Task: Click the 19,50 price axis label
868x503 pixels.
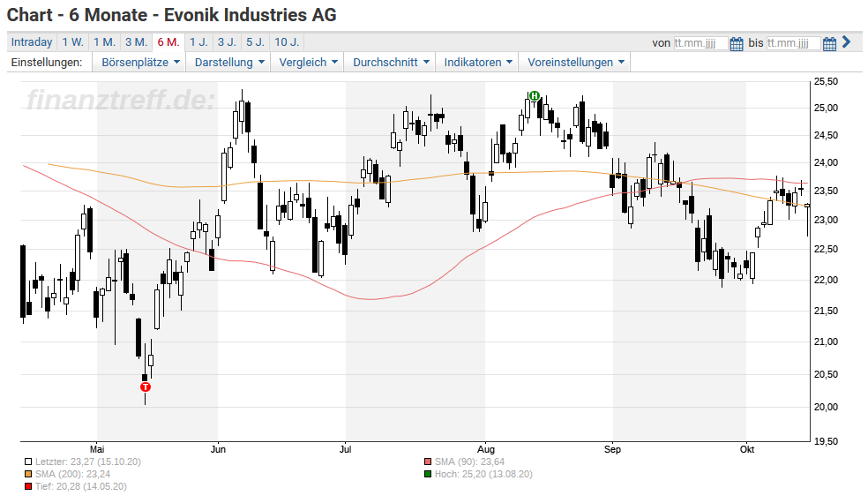Action: coord(826,441)
